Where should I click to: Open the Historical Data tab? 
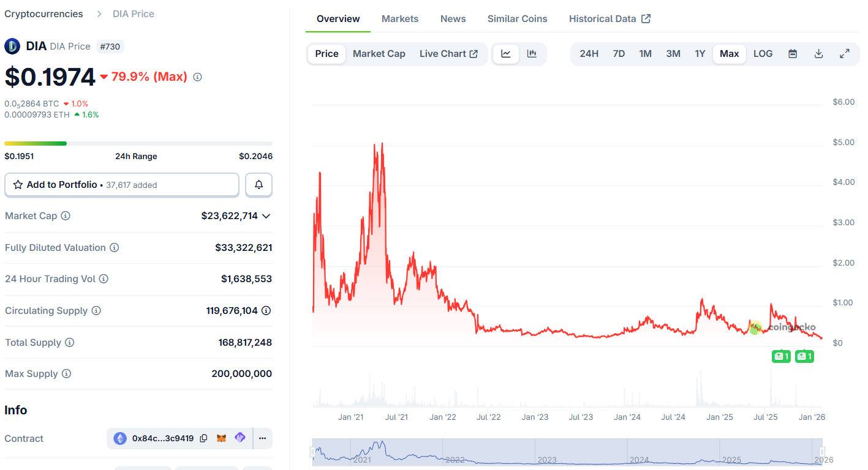pyautogui.click(x=610, y=19)
